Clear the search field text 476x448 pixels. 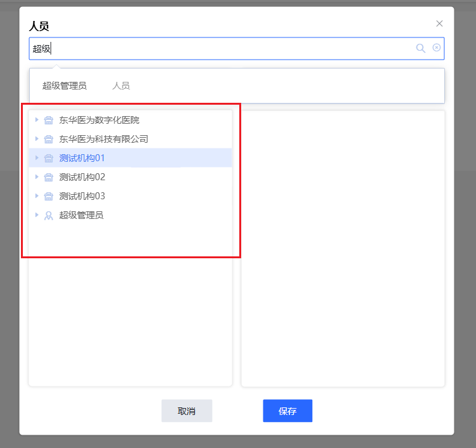tap(437, 48)
